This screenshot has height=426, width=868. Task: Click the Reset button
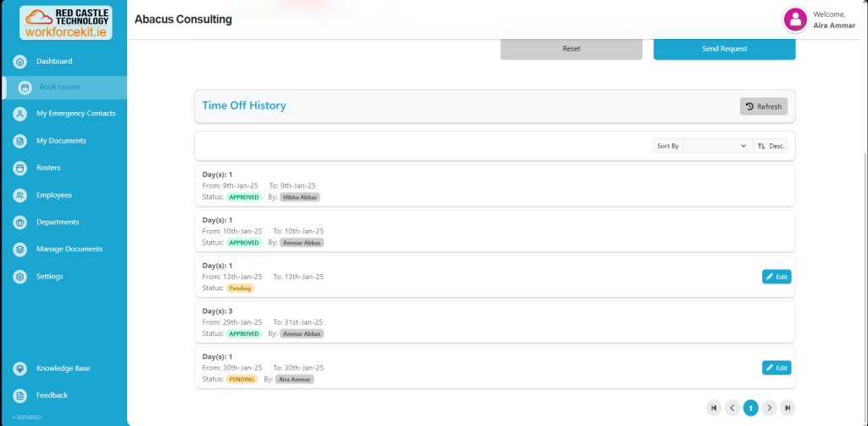571,49
